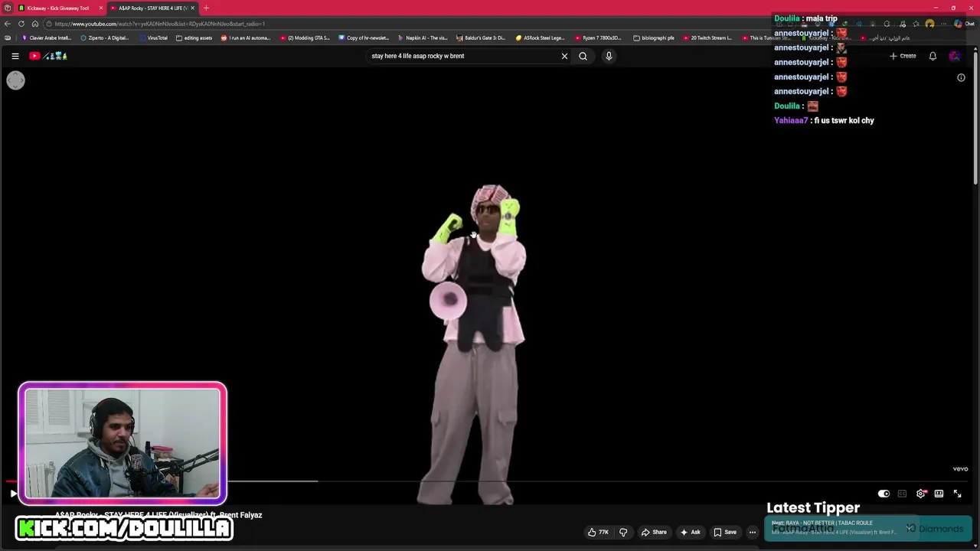Toggle the autoplay switch
The height and width of the screenshot is (551, 980).
884,494
